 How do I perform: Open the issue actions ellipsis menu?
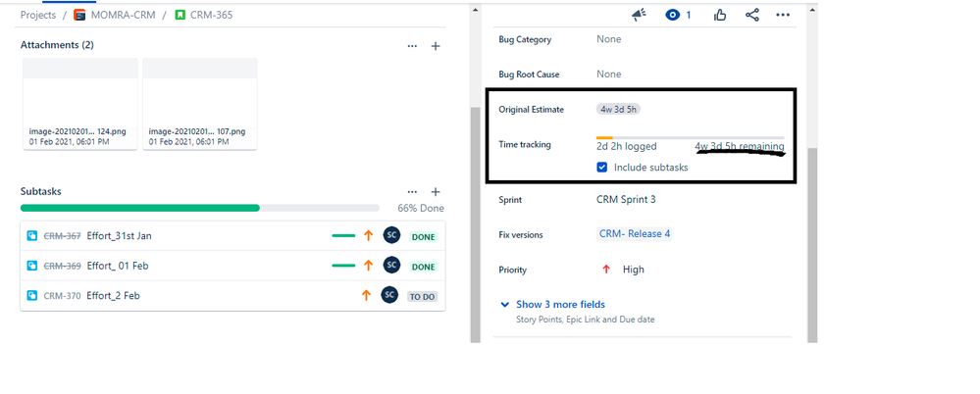[x=783, y=15]
